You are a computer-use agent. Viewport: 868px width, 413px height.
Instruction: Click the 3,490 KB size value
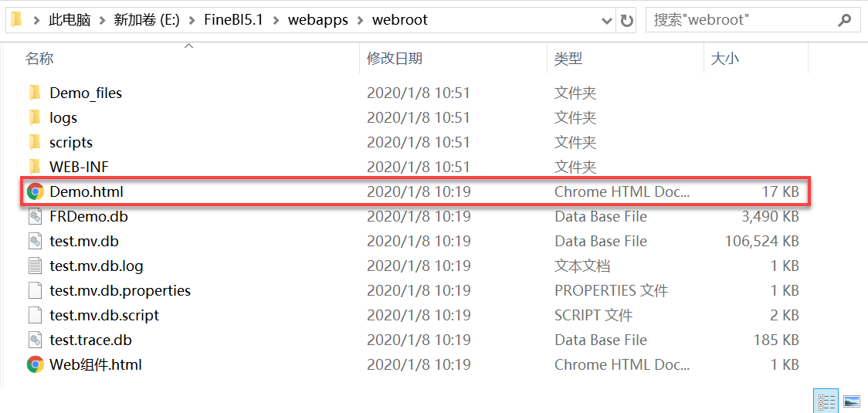point(770,216)
